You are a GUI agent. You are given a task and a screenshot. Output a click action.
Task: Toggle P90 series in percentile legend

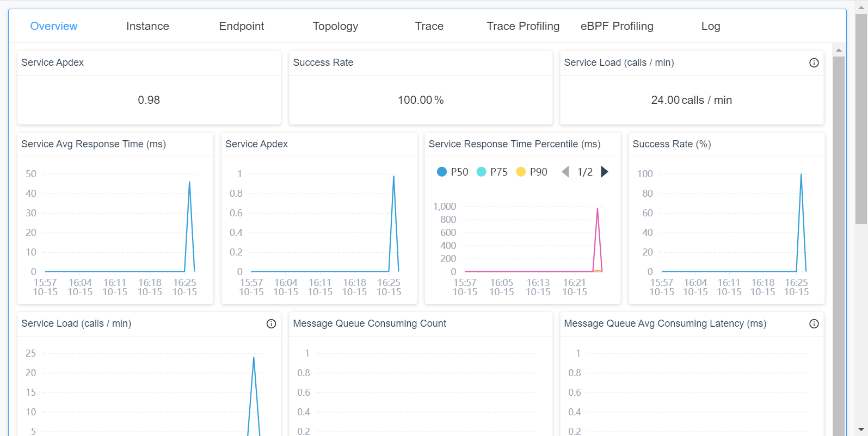[x=532, y=172]
